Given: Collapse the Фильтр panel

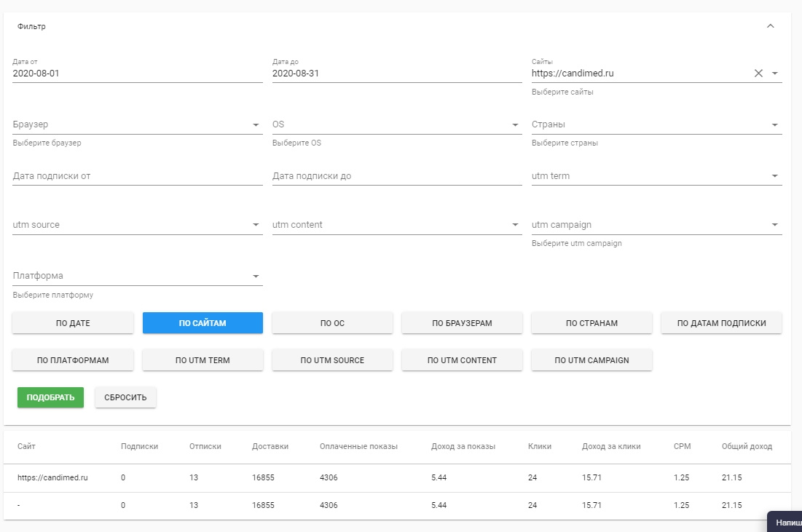Looking at the screenshot, I should (x=770, y=26).
